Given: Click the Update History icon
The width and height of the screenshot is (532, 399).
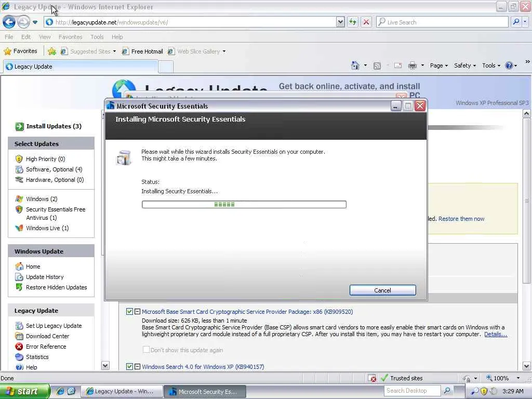Looking at the screenshot, I should tap(19, 277).
